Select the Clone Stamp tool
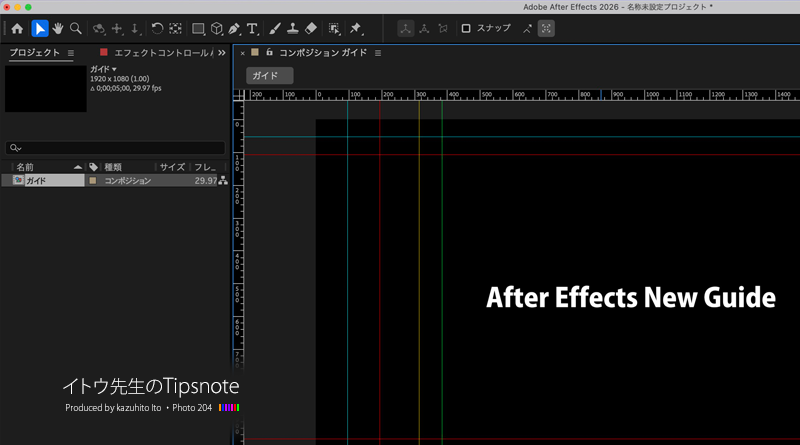The height and width of the screenshot is (445, 800). [292, 29]
